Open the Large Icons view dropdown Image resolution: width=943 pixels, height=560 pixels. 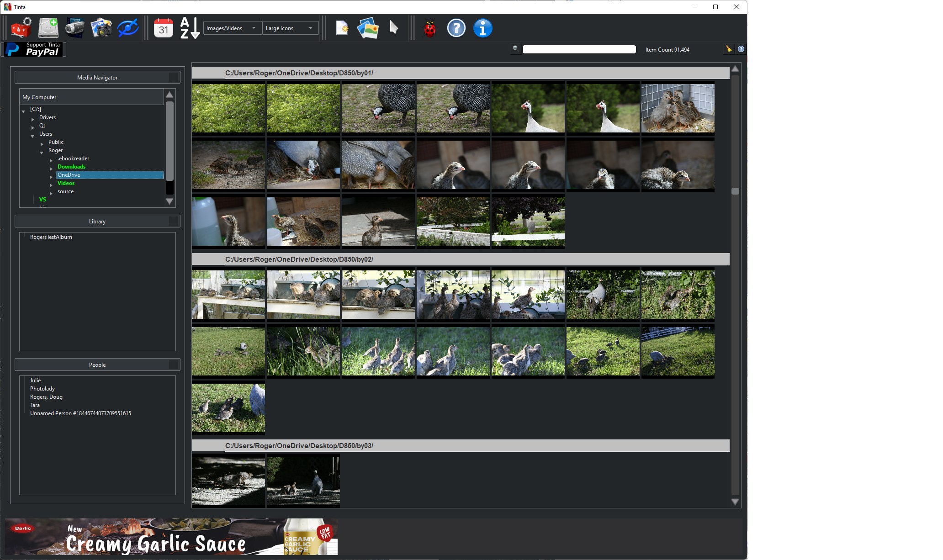pos(290,28)
